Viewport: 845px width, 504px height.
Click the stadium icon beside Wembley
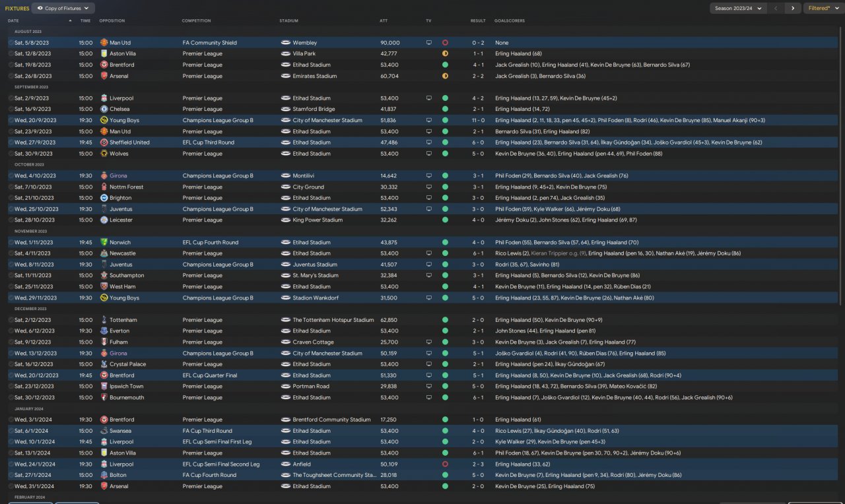click(x=285, y=43)
